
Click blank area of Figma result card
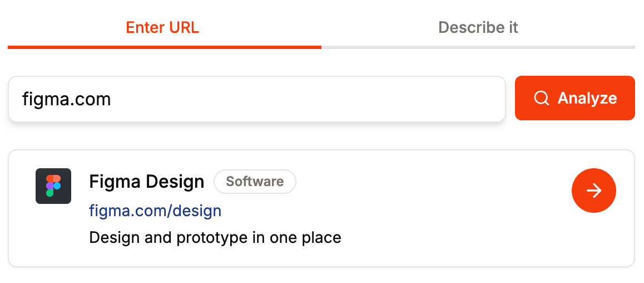click(x=445, y=234)
